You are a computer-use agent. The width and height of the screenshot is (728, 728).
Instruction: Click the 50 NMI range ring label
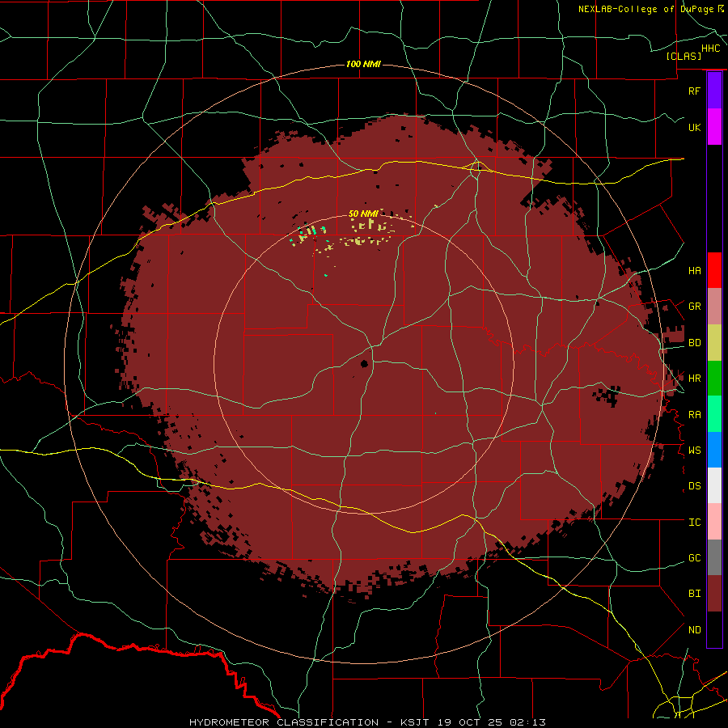tap(363, 214)
